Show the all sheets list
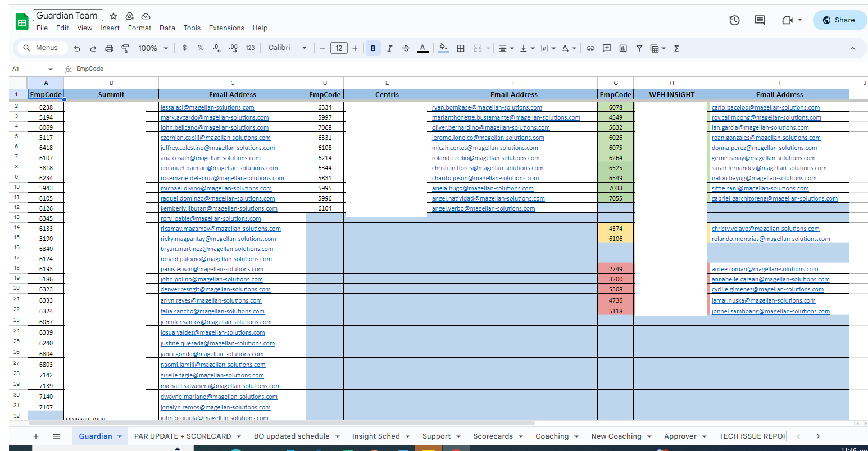Screen dimensions: 868x451 (57, 436)
